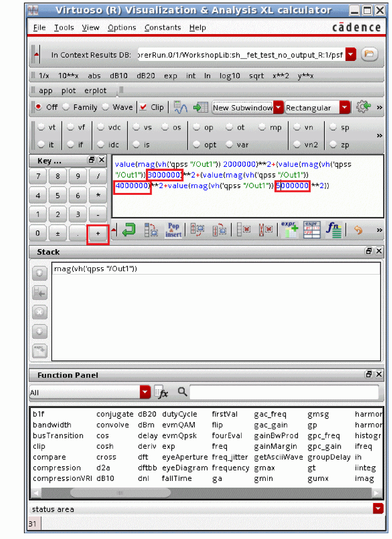Select the Off radio button
The height and width of the screenshot is (539, 392).
[x=38, y=107]
